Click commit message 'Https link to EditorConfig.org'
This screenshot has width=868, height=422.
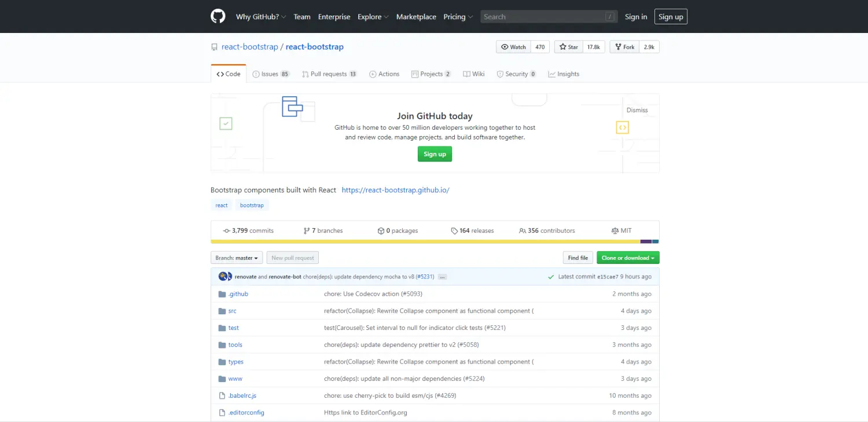click(x=366, y=413)
